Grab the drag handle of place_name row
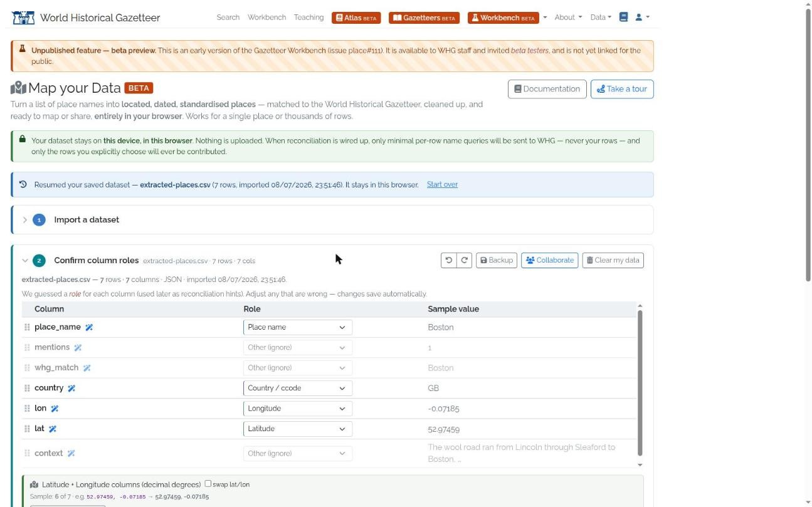 click(27, 327)
